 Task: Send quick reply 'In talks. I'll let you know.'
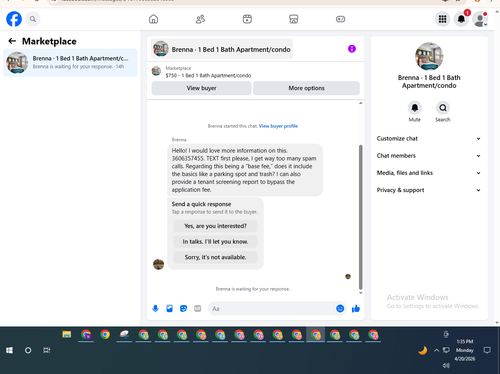pyautogui.click(x=215, y=242)
